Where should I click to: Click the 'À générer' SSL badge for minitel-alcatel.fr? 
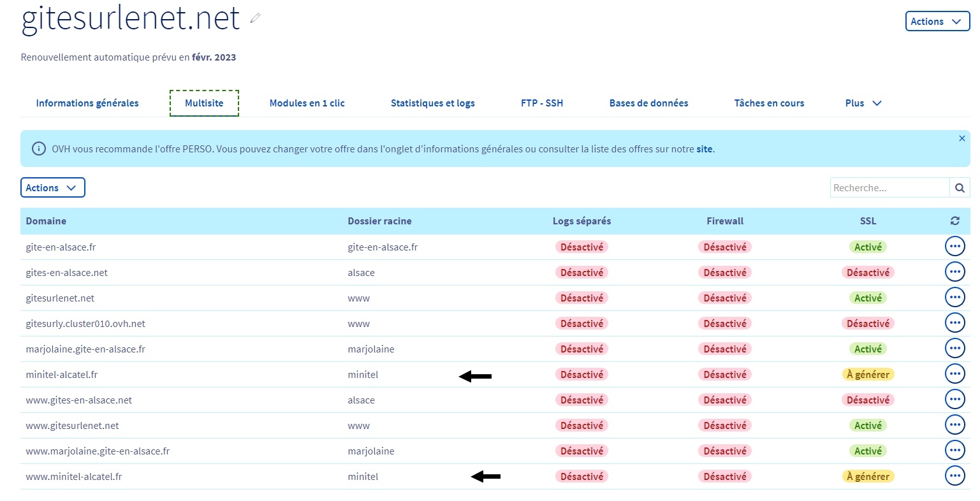pyautogui.click(x=868, y=375)
